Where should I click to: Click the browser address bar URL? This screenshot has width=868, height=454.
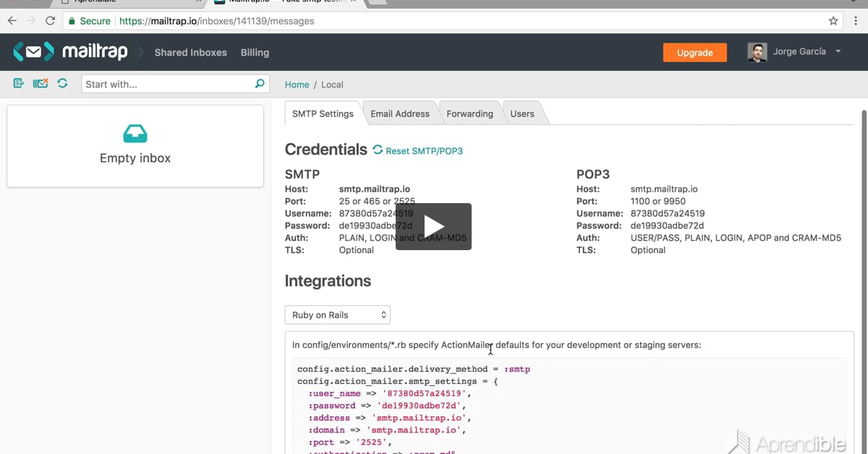[217, 21]
